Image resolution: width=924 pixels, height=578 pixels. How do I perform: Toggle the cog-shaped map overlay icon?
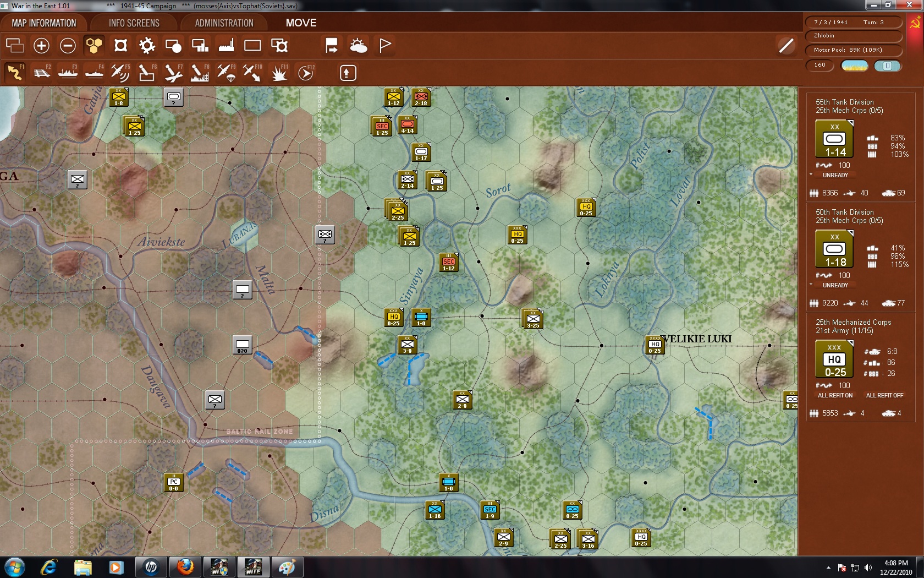147,45
